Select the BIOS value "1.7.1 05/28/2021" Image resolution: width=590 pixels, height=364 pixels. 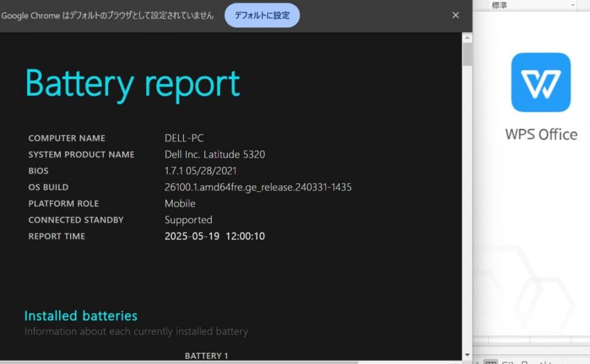201,171
